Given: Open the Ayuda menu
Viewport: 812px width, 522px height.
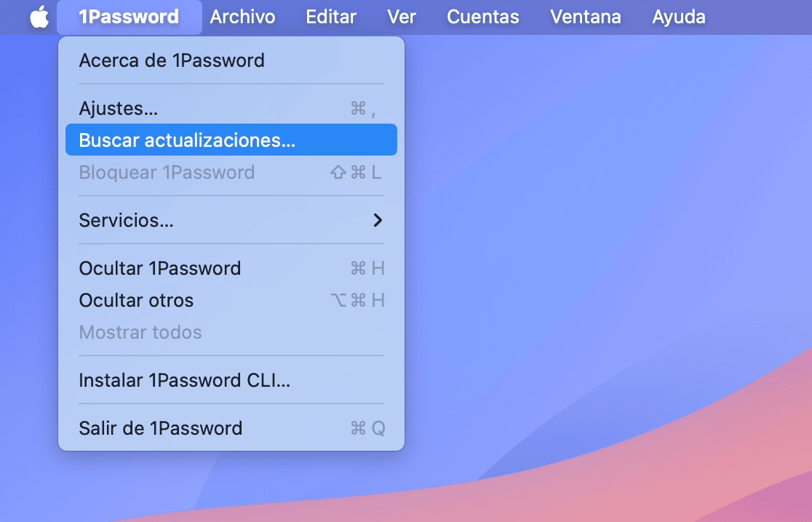Looking at the screenshot, I should click(679, 17).
